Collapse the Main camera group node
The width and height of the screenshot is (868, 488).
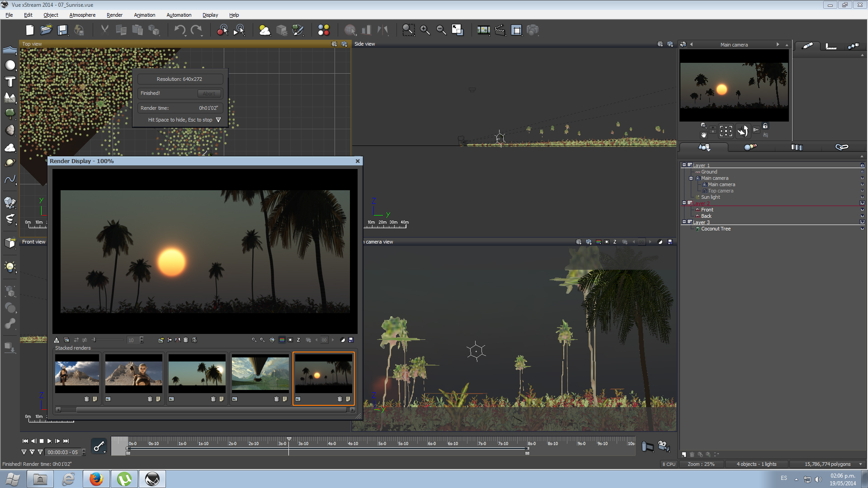(691, 178)
